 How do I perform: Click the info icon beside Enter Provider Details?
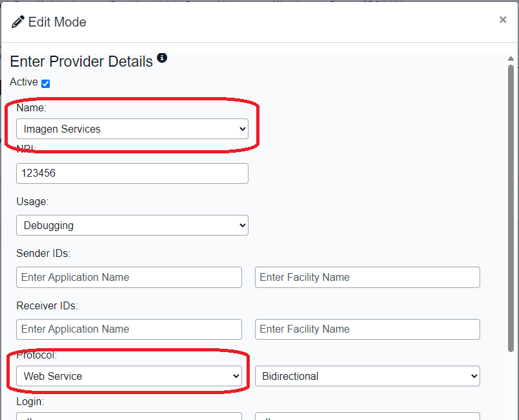coord(162,58)
